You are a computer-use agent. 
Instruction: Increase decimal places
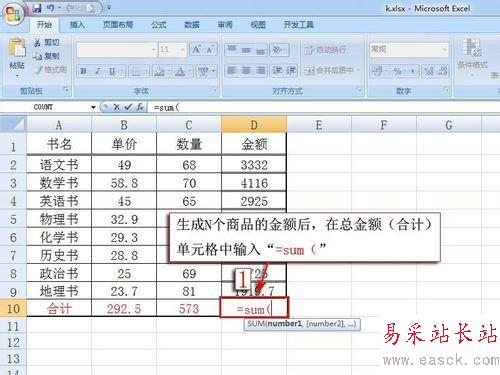[x=429, y=71]
